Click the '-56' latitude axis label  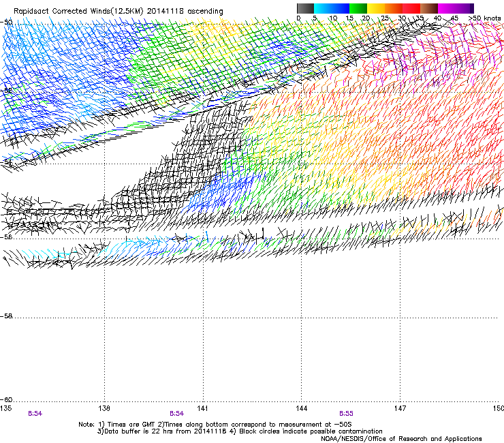click(x=6, y=236)
